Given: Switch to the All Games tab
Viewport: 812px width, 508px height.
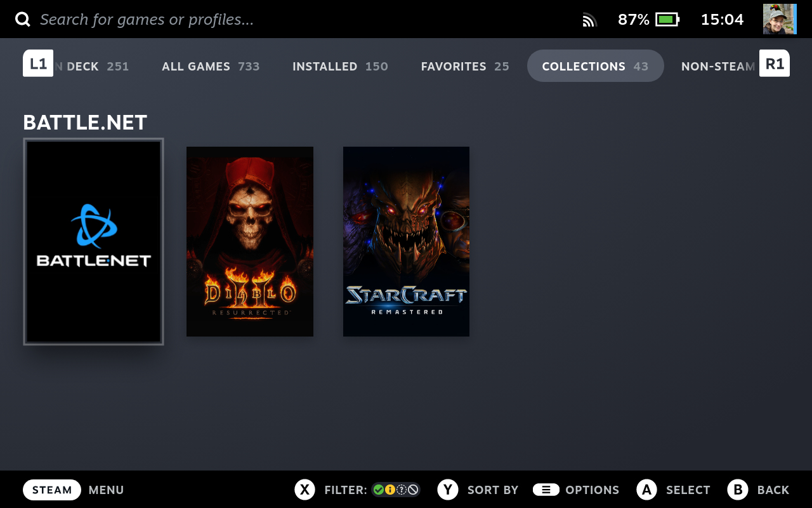Looking at the screenshot, I should [x=211, y=66].
